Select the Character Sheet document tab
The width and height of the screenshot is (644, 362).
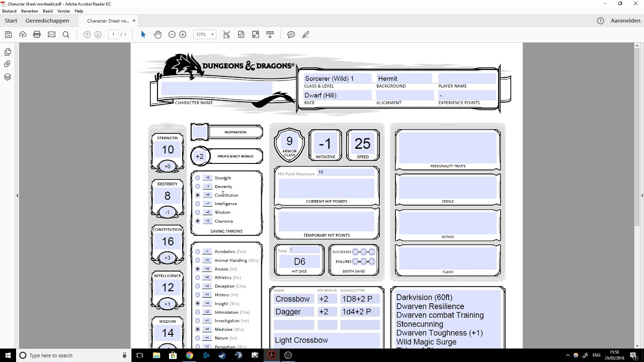pyautogui.click(x=108, y=21)
